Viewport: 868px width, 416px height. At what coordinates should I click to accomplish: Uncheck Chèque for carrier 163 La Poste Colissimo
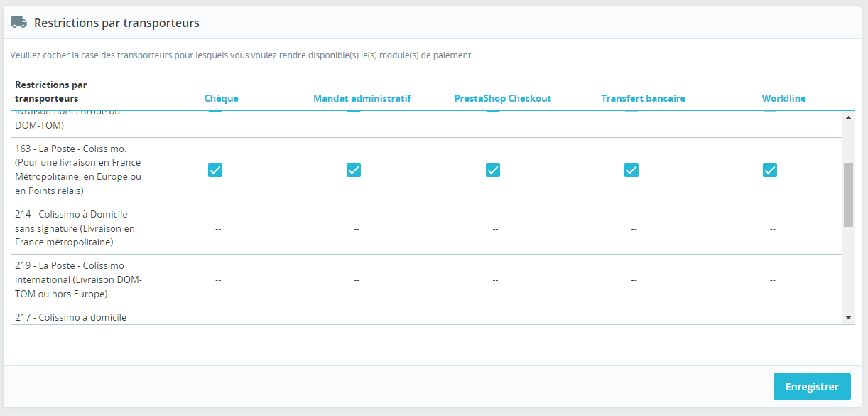tap(215, 170)
